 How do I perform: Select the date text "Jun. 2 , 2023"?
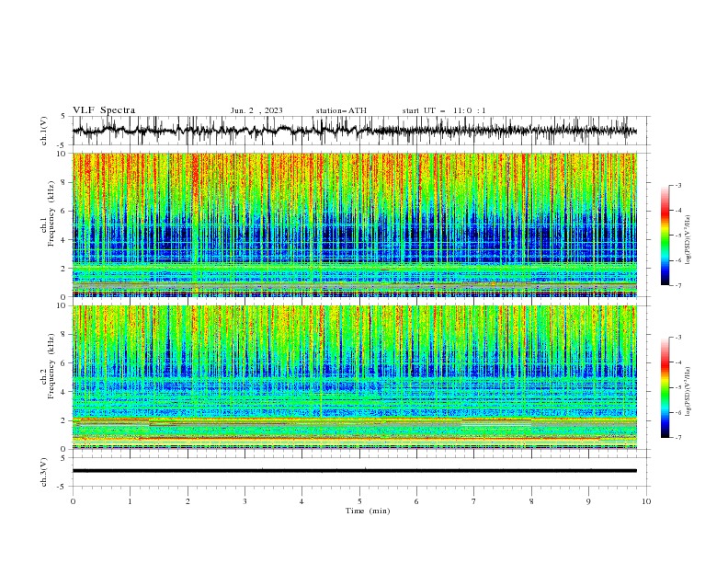256,110
